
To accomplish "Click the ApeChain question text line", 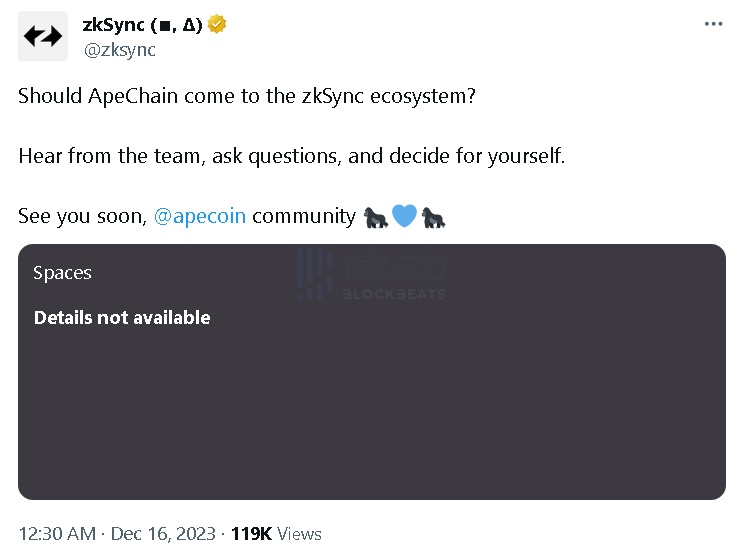I will [247, 96].
